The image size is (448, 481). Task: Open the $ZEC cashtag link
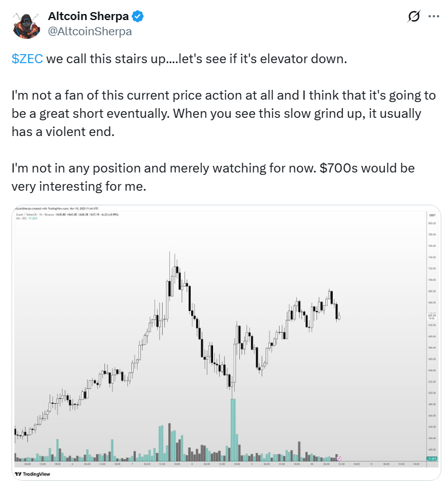coord(27,61)
